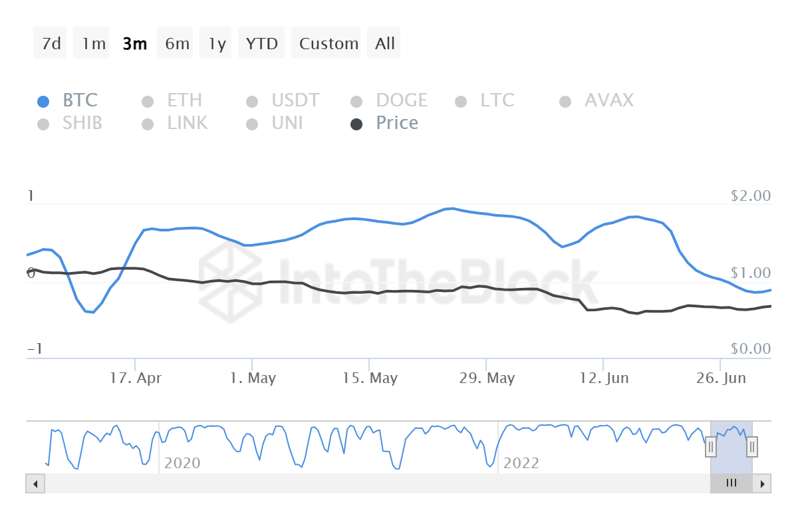Image resolution: width=798 pixels, height=532 pixels.
Task: Set range to 1y
Action: click(217, 44)
